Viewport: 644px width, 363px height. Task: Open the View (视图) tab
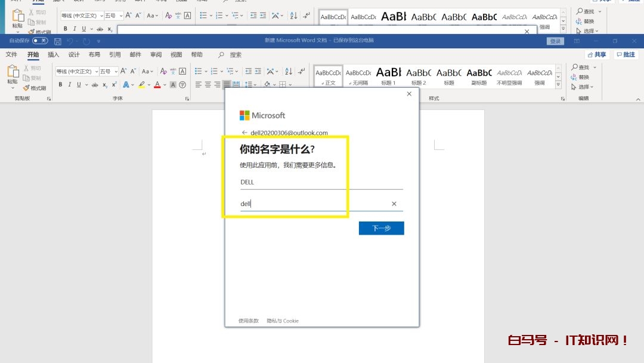coord(177,55)
